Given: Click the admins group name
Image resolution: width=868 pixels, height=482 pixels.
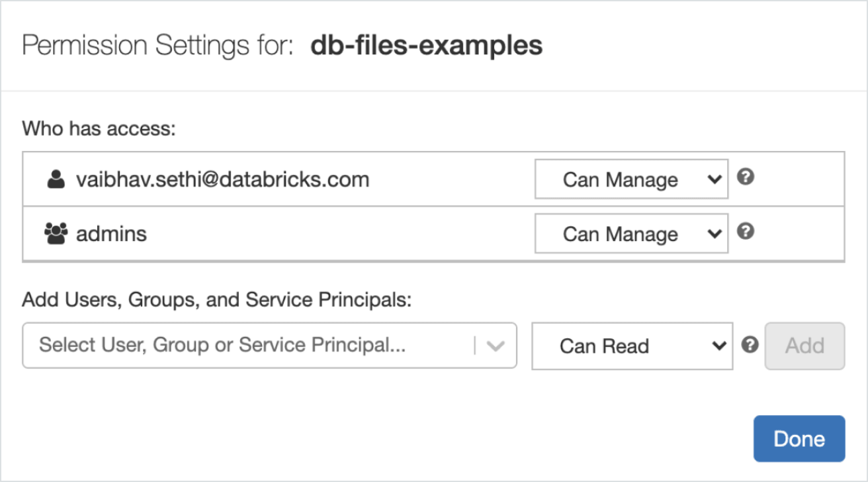Looking at the screenshot, I should tap(111, 233).
